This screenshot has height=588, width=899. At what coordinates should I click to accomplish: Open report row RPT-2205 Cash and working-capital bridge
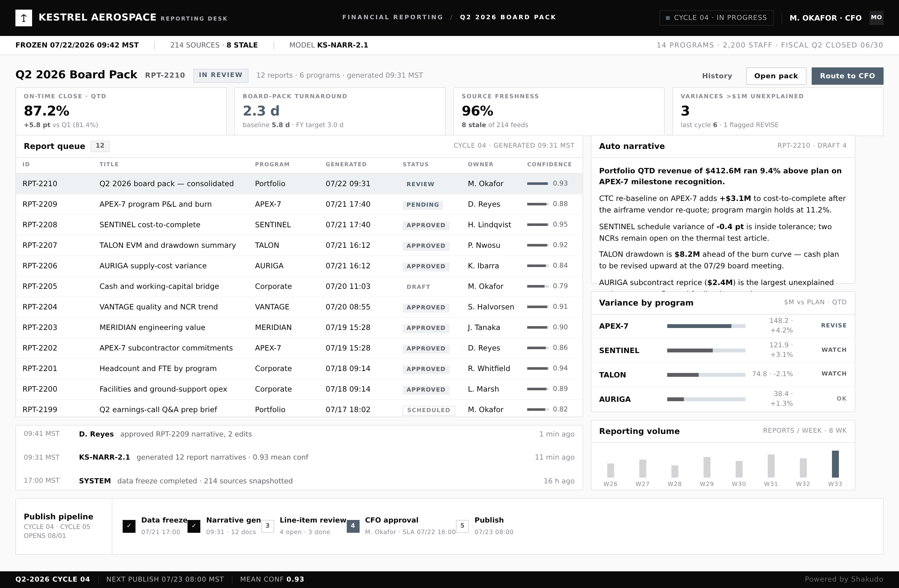click(x=299, y=286)
